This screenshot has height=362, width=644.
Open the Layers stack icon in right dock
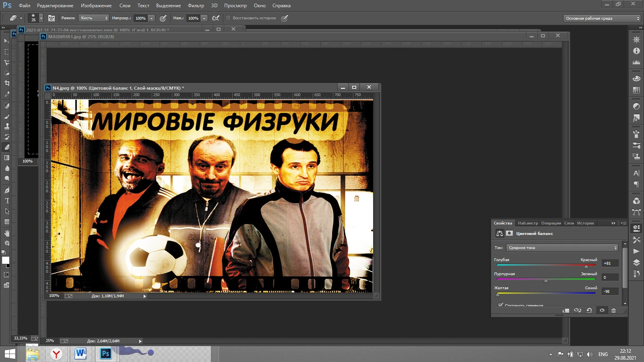click(636, 262)
